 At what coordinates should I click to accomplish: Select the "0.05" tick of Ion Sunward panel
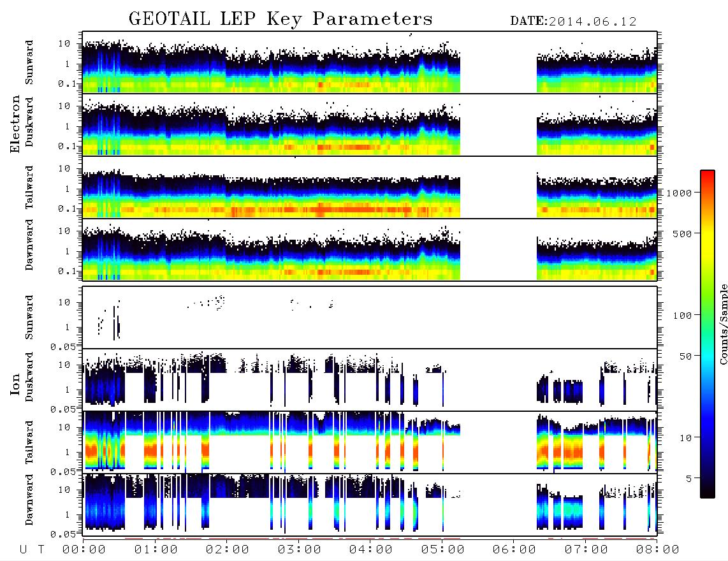point(62,347)
